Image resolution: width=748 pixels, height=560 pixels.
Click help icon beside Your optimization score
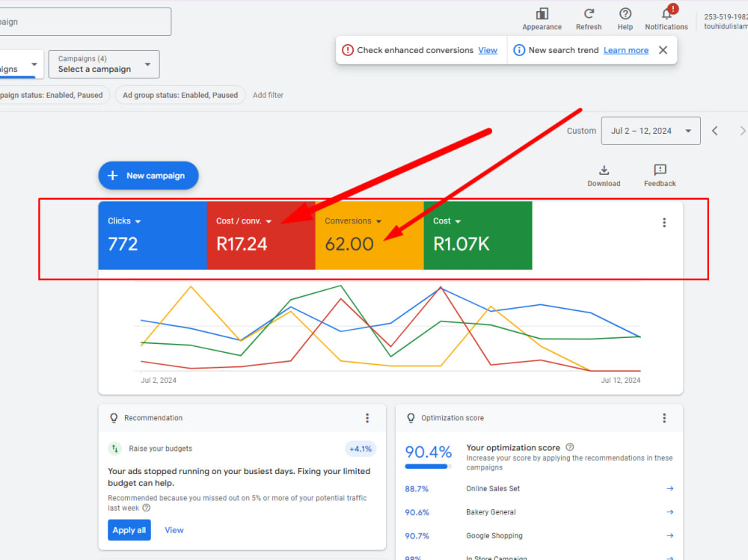point(569,447)
